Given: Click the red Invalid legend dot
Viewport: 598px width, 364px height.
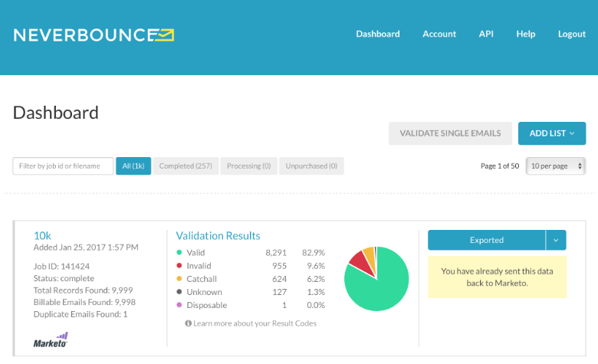Looking at the screenshot, I should (x=179, y=266).
